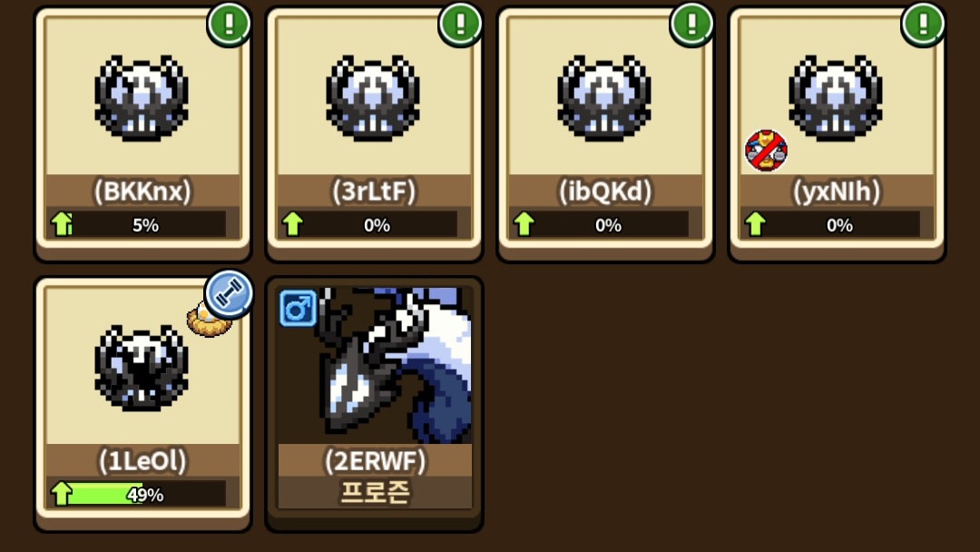Select the 3rLtF egg image

point(373,98)
